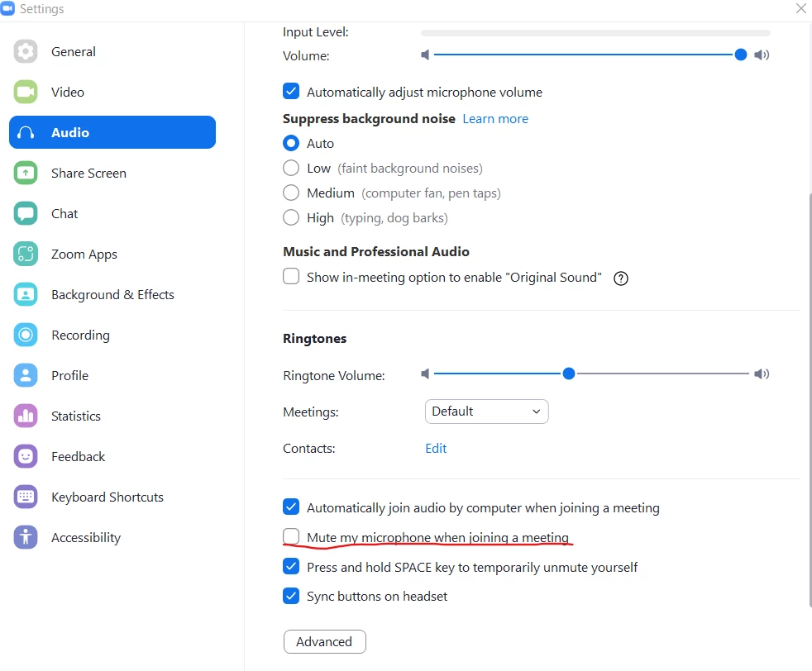This screenshot has width=812, height=671.
Task: Toggle Press and hold SPACE to unmute
Action: (291, 566)
